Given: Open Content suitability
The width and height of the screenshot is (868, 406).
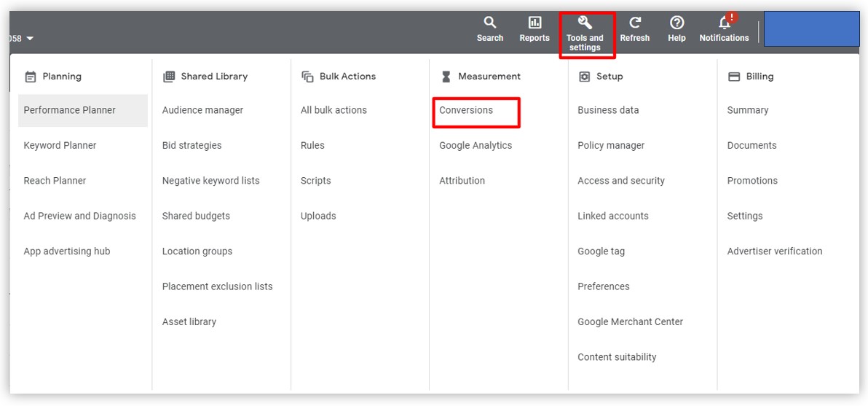Looking at the screenshot, I should [618, 357].
